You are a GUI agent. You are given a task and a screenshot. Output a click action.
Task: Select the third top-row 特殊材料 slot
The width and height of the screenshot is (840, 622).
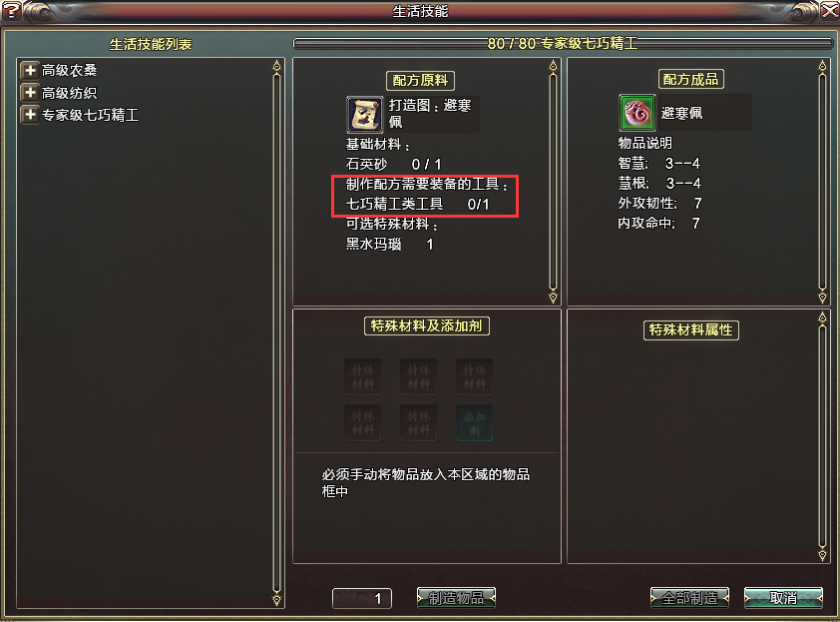click(x=475, y=377)
